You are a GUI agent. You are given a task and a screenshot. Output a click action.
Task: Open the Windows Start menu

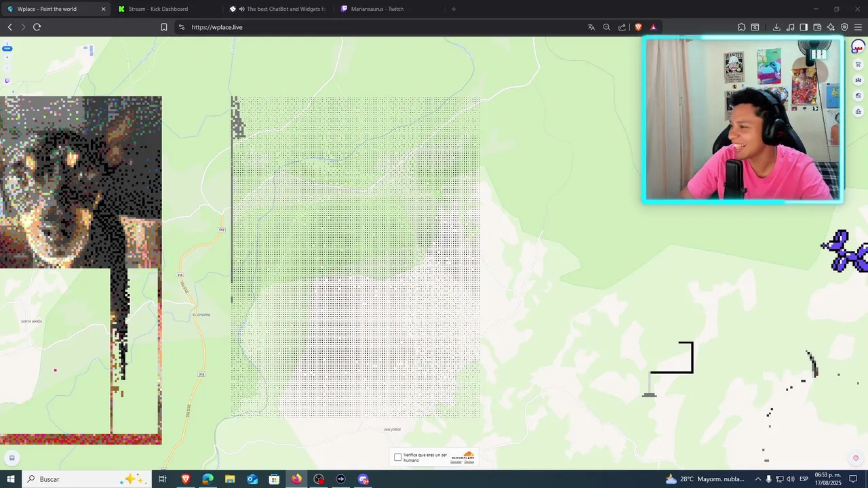point(11,479)
